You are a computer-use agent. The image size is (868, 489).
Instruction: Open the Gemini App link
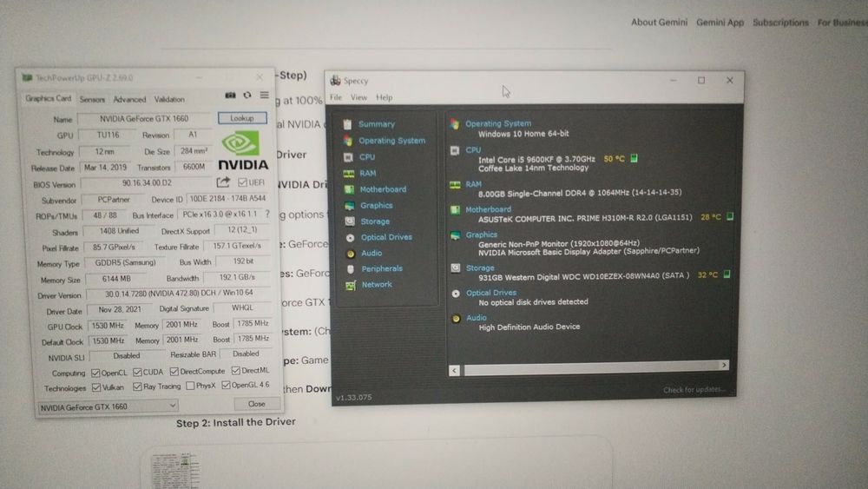720,23
